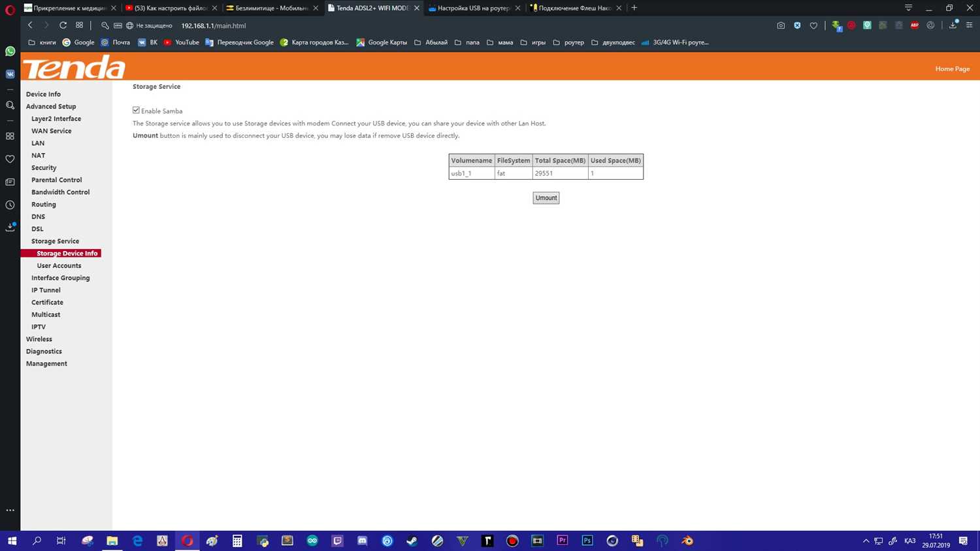
Task: Open VK messenger in the Opera sidebar
Action: tap(10, 75)
